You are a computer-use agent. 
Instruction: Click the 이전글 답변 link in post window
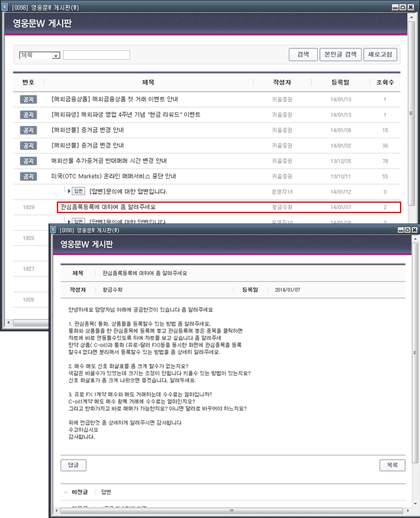point(106,492)
